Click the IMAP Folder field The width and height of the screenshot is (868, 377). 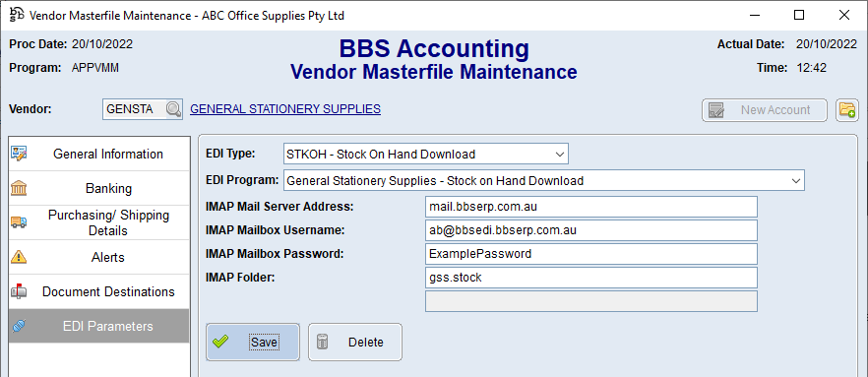(x=590, y=278)
